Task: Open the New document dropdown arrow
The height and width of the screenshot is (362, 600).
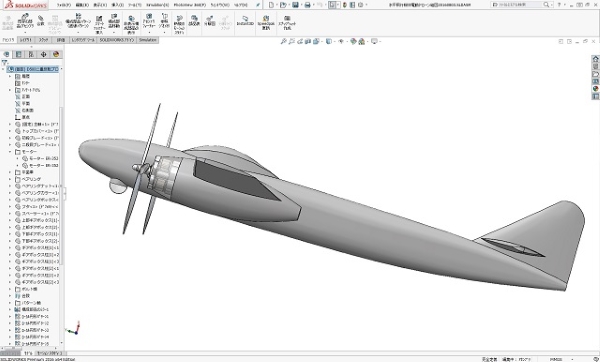Action: point(276,5)
